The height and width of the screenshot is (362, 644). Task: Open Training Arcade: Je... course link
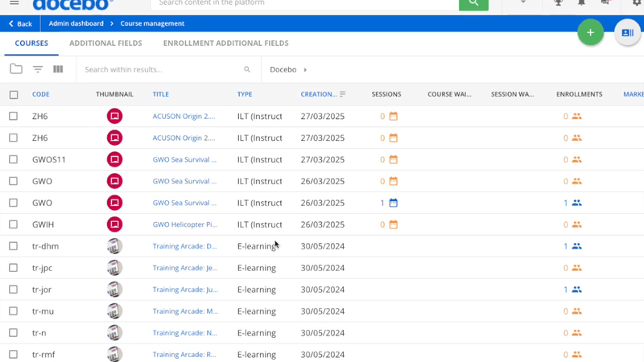point(185,268)
